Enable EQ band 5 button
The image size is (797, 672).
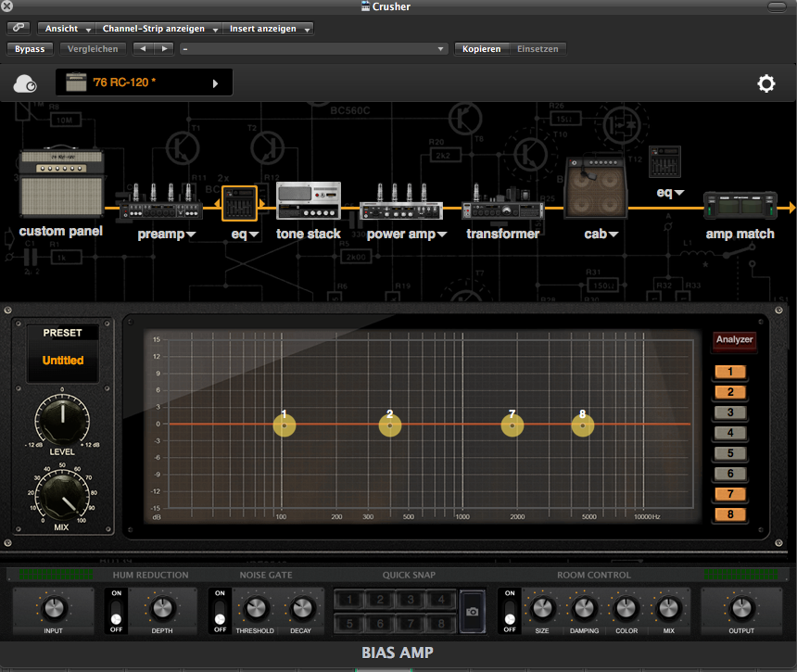(x=730, y=453)
